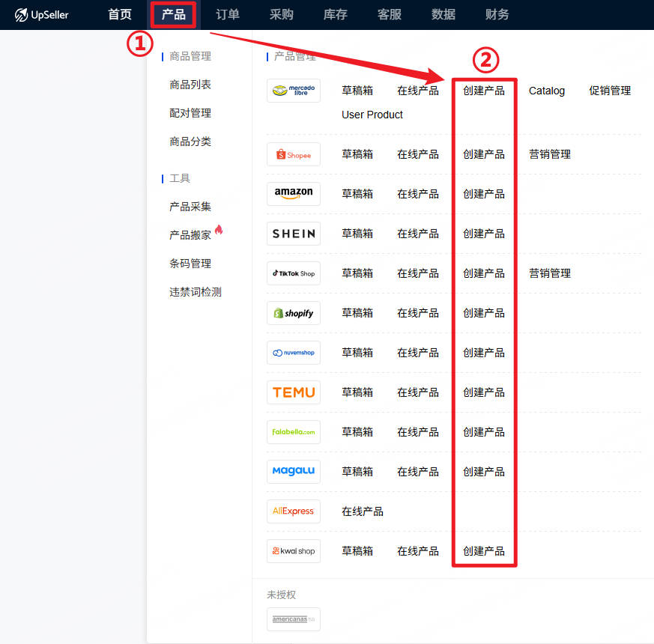Open the 订单 top menu
The height and width of the screenshot is (644, 654).
coord(228,15)
